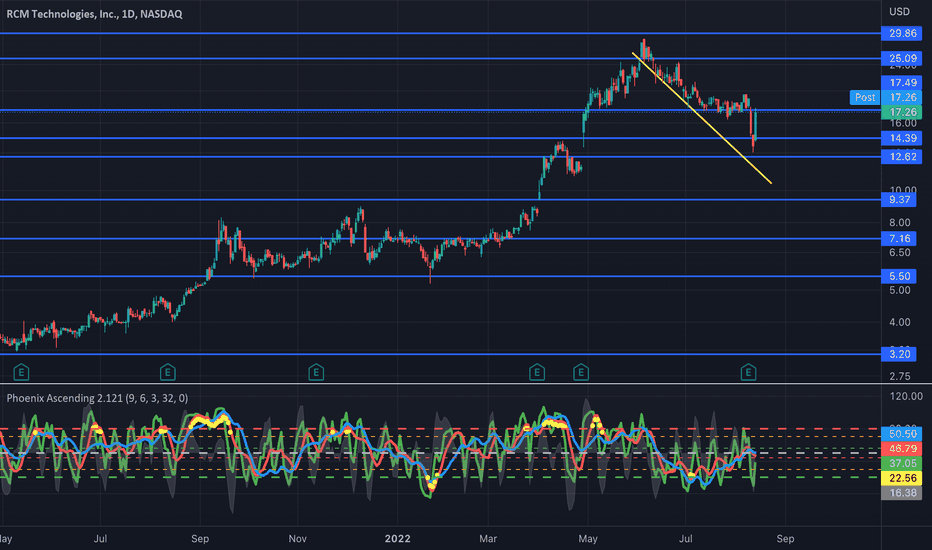The image size is (932, 550).
Task: Click the USD currency label
Action: pos(899,11)
